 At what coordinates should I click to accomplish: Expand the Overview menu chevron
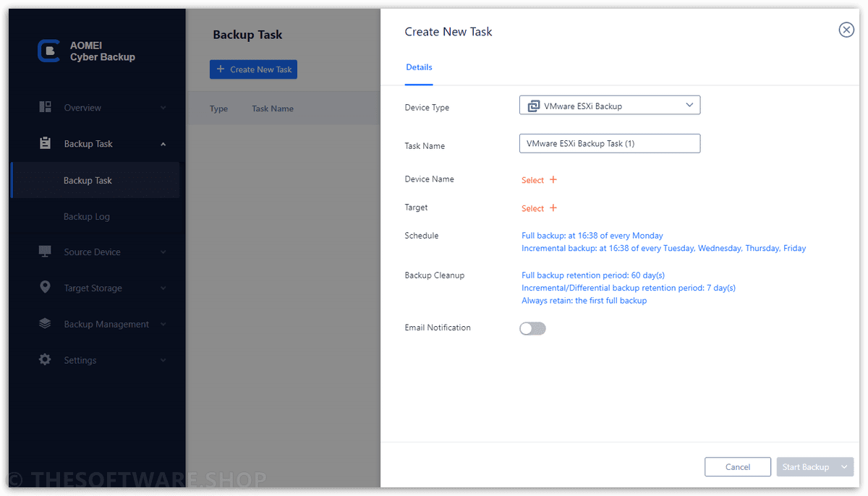pyautogui.click(x=163, y=108)
